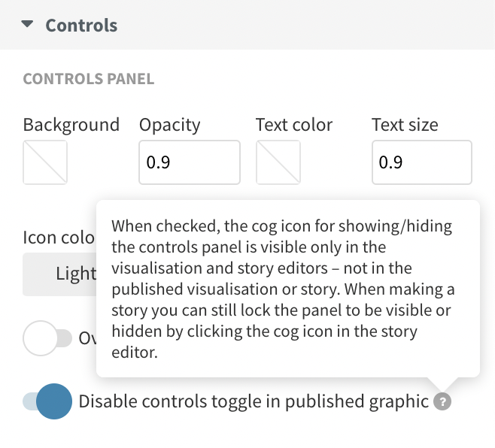Click the question mark help icon
495x448 pixels.
(x=442, y=402)
